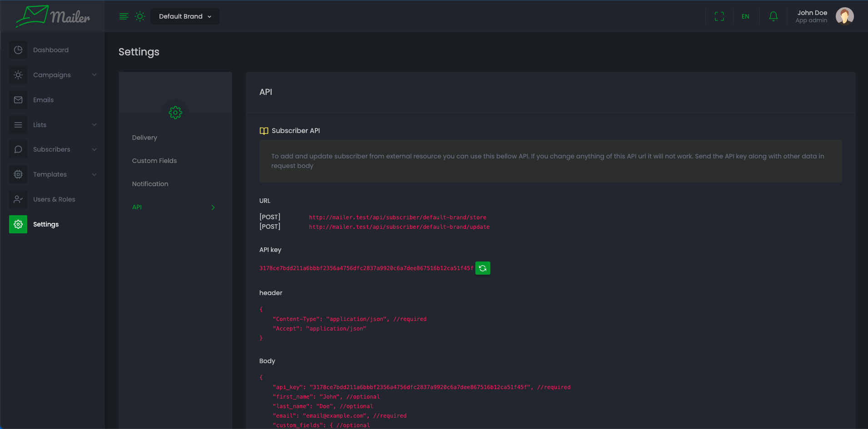Select the Templates chip icon

[x=18, y=174]
